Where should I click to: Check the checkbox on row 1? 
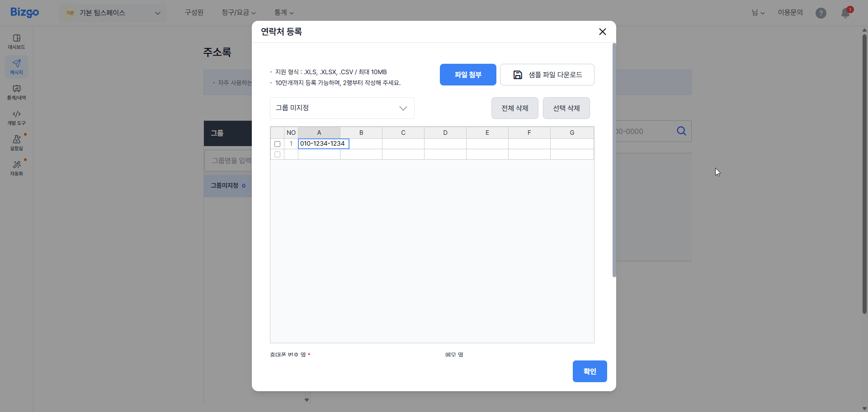(x=277, y=144)
